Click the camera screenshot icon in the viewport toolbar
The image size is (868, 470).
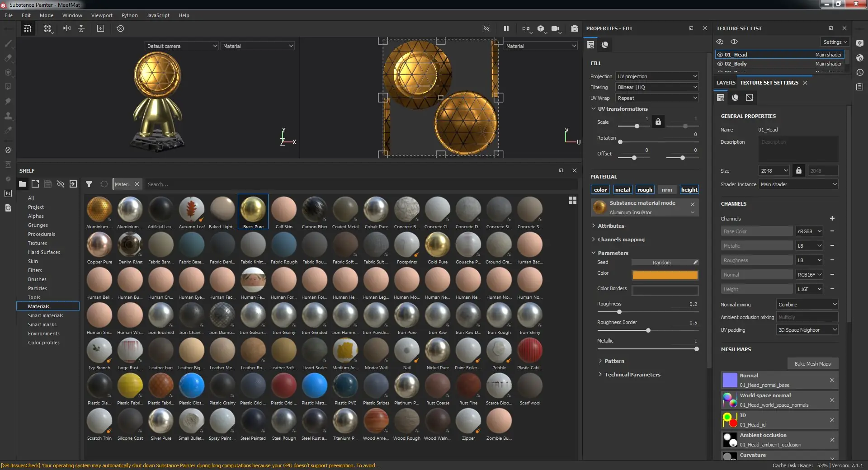(574, 28)
